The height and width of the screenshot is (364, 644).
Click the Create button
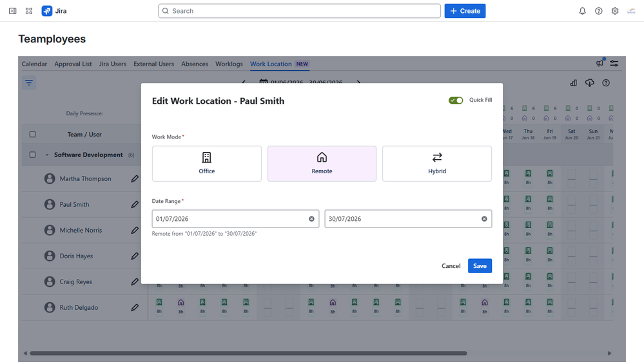point(465,11)
